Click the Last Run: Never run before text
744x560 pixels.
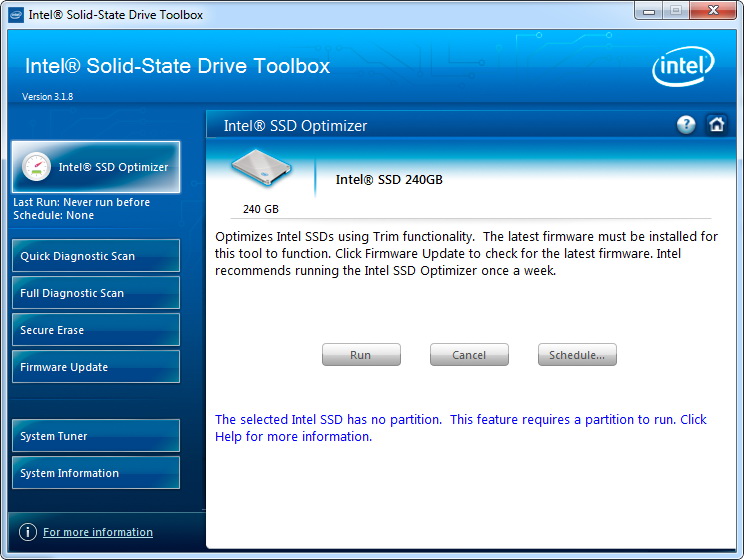pos(82,202)
